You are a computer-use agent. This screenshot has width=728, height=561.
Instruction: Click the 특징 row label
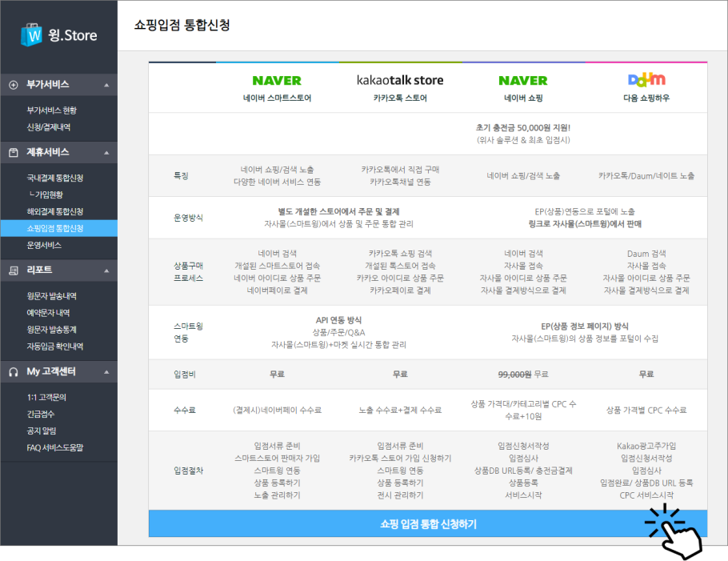pyautogui.click(x=181, y=175)
